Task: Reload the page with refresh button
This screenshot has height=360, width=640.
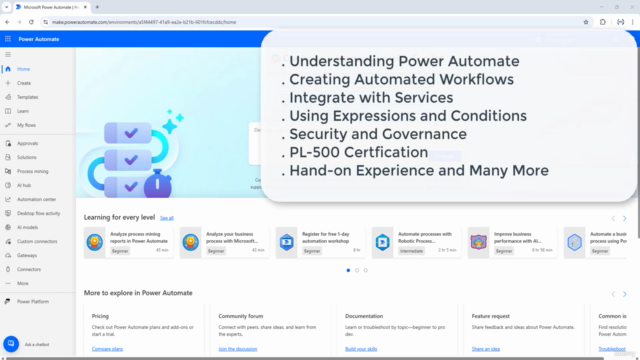Action: click(x=31, y=22)
